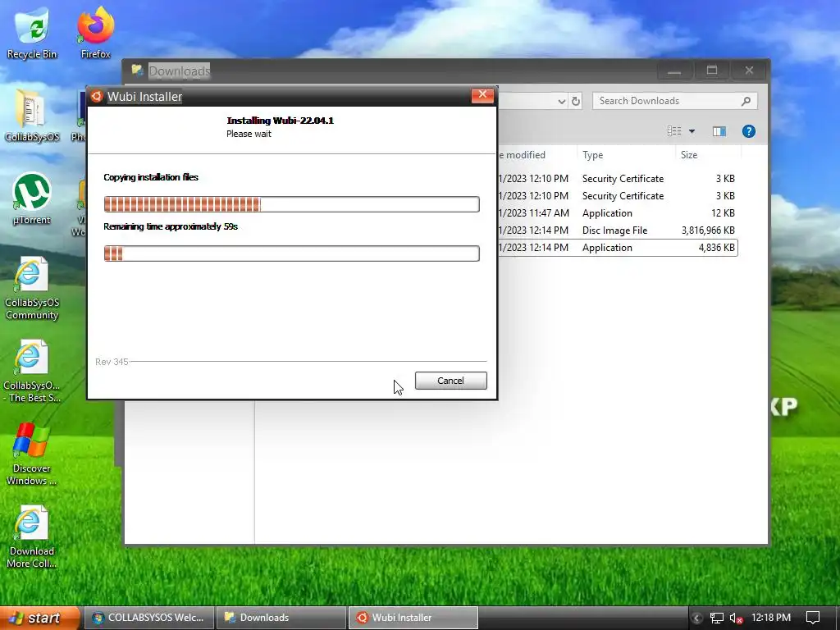This screenshot has height=630, width=840.
Task: Toggle the preview pane in Downloads
Action: (719, 131)
